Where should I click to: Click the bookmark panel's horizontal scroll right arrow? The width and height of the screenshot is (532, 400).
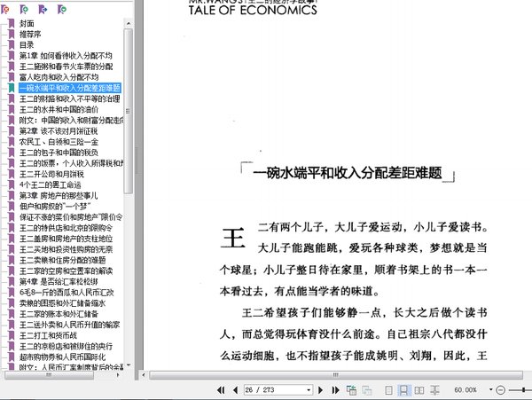coord(118,375)
